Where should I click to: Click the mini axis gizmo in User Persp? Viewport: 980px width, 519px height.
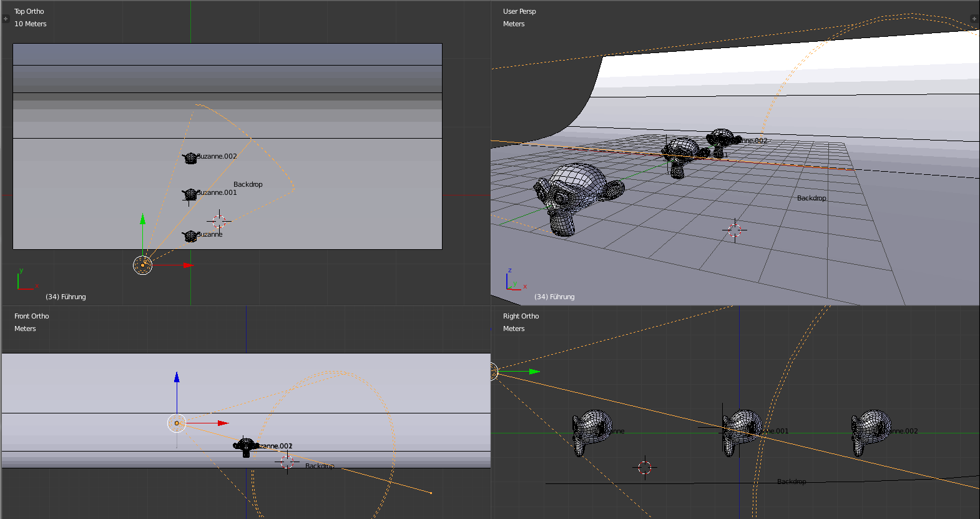tap(516, 280)
